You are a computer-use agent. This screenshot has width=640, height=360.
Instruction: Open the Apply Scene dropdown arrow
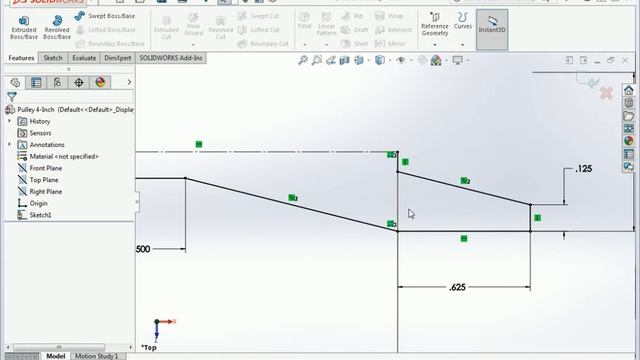click(446, 60)
